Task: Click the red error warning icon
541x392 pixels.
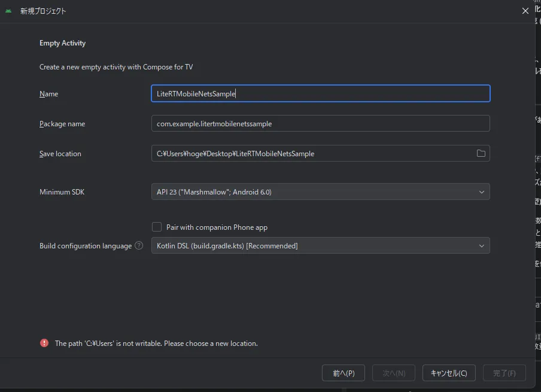Action: click(x=44, y=343)
